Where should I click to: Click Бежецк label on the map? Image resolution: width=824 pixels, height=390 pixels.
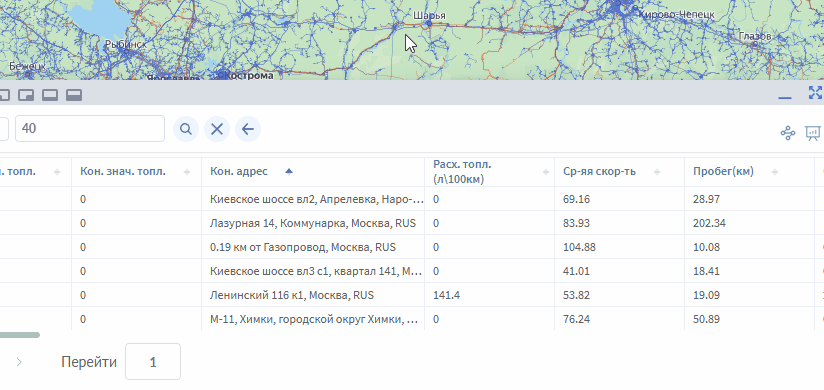click(x=28, y=66)
